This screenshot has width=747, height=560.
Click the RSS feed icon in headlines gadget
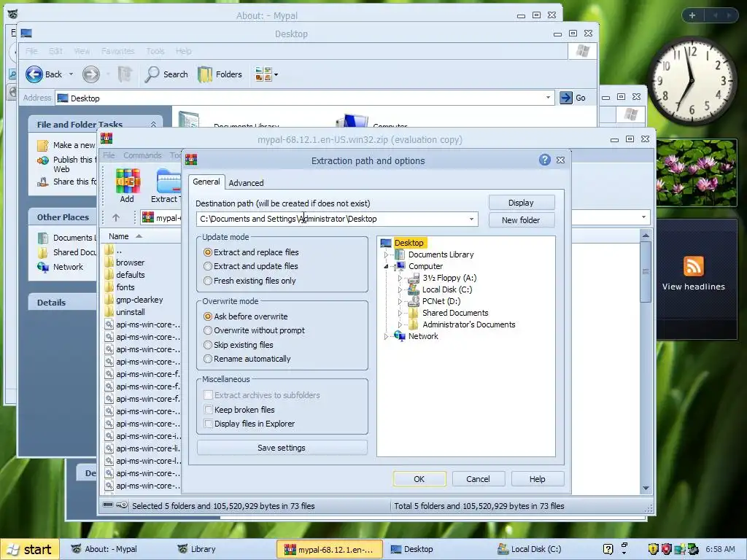pyautogui.click(x=693, y=265)
